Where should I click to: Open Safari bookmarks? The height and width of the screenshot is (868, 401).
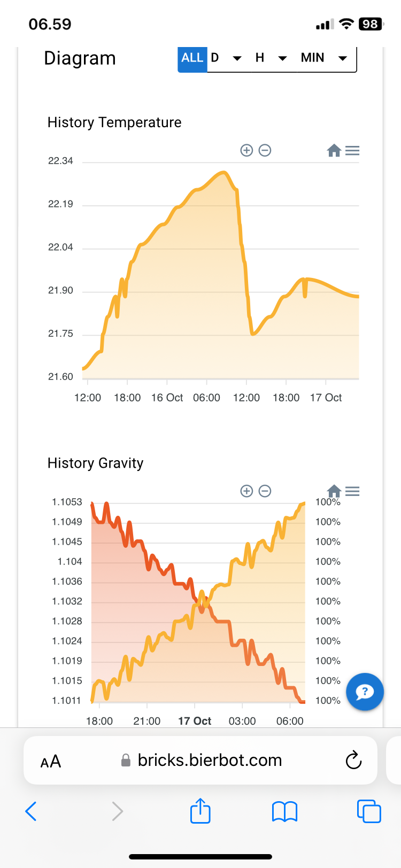[x=284, y=811]
